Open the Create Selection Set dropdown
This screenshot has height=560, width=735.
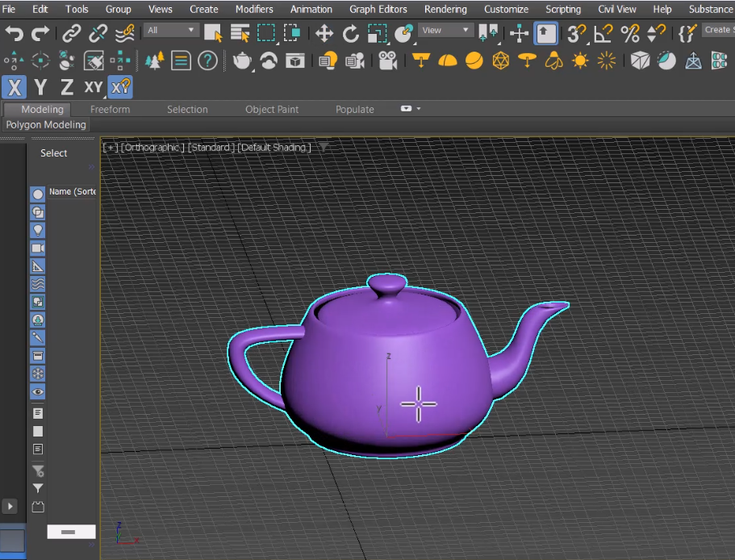pos(718,30)
